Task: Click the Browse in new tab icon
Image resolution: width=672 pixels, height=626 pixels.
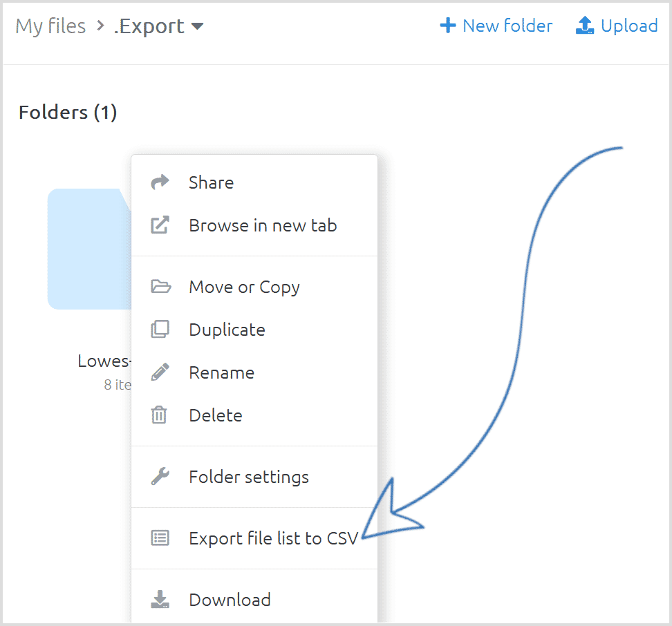Action: click(x=160, y=225)
